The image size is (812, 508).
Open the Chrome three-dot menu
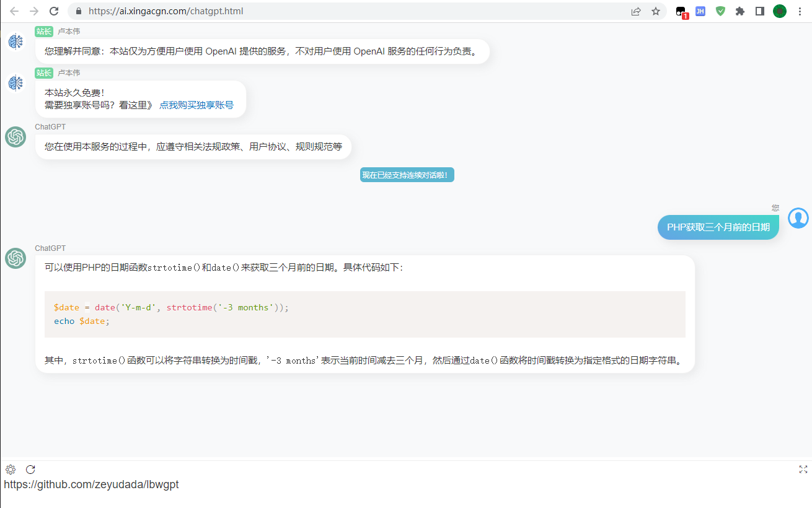[x=800, y=11]
